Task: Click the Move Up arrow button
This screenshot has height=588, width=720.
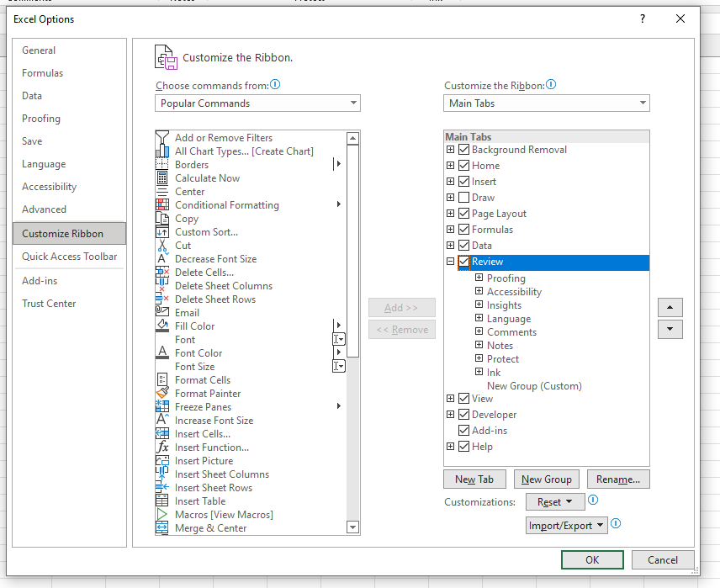Action: click(x=670, y=307)
